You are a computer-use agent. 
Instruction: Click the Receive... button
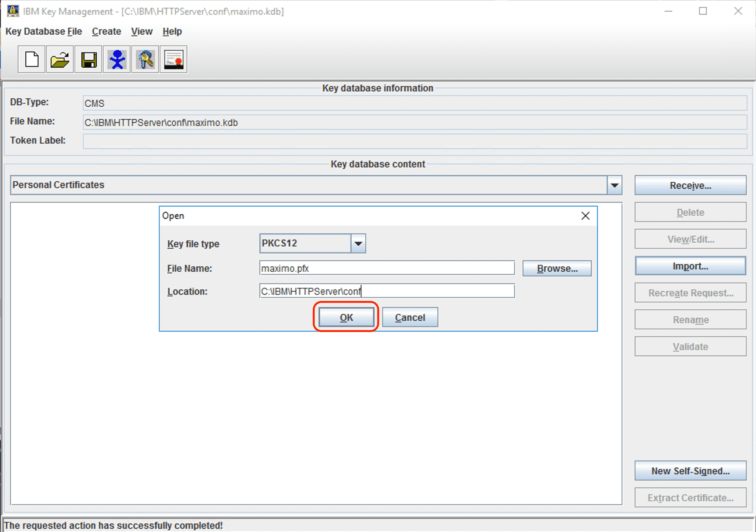pos(690,185)
